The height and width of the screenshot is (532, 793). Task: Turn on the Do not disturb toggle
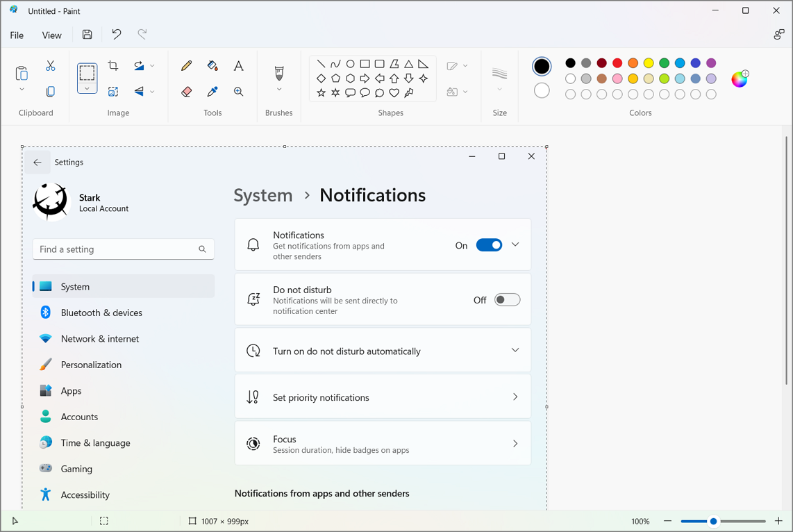(x=508, y=300)
